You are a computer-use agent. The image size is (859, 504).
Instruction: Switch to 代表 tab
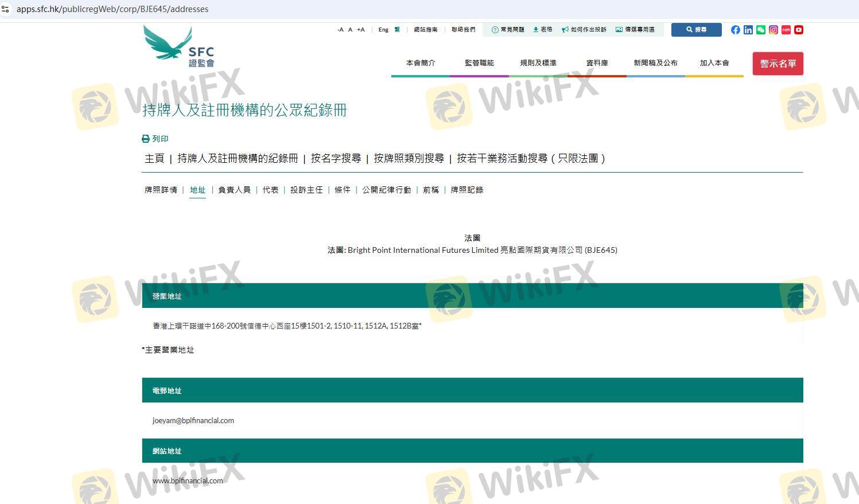point(270,190)
